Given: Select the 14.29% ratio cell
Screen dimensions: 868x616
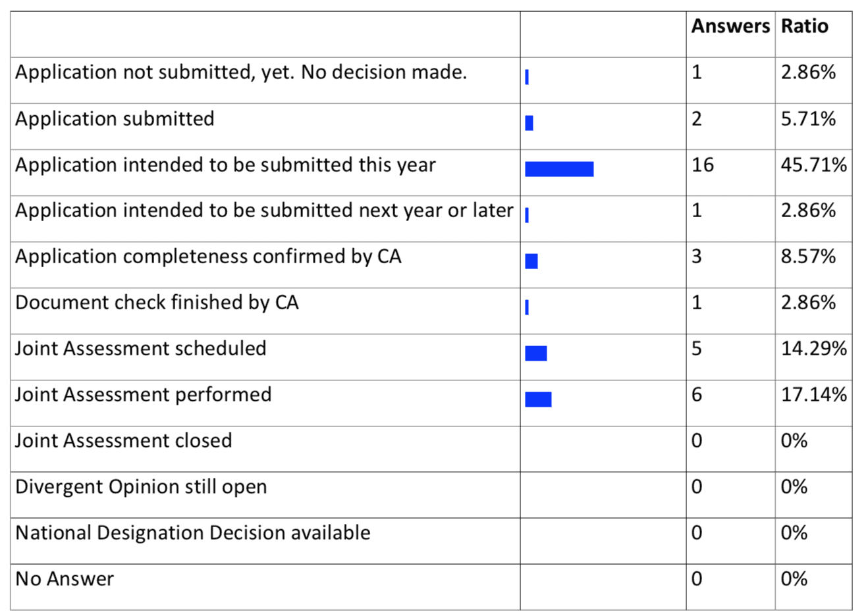Looking at the screenshot, I should (x=814, y=349).
